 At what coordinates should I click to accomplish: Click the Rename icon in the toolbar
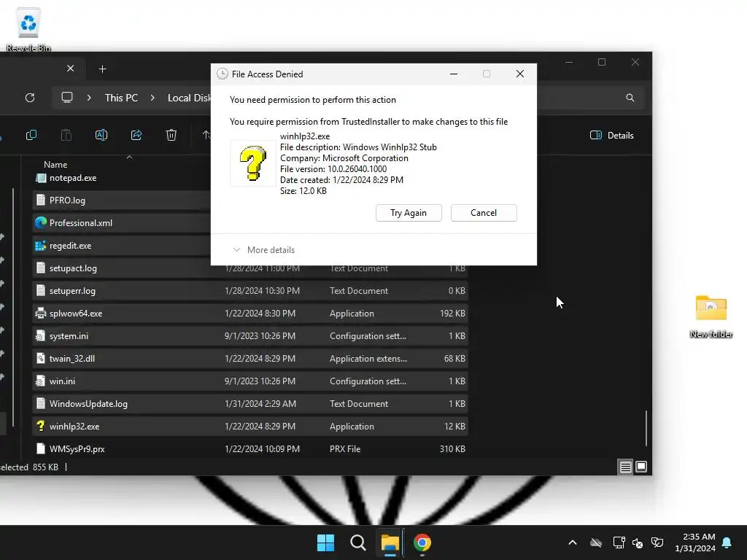101,135
